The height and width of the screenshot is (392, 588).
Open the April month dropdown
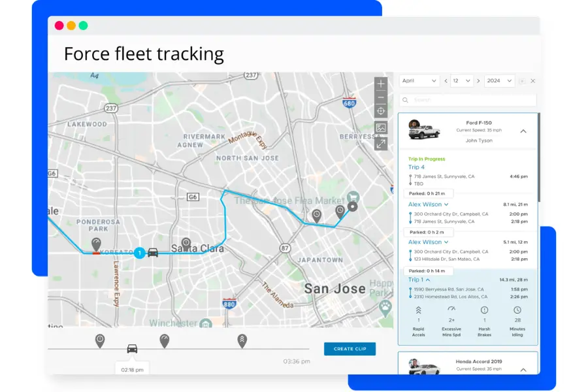[419, 80]
